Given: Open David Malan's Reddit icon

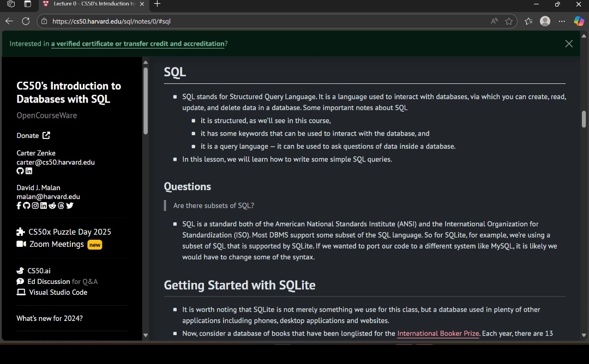Looking at the screenshot, I should [52, 205].
